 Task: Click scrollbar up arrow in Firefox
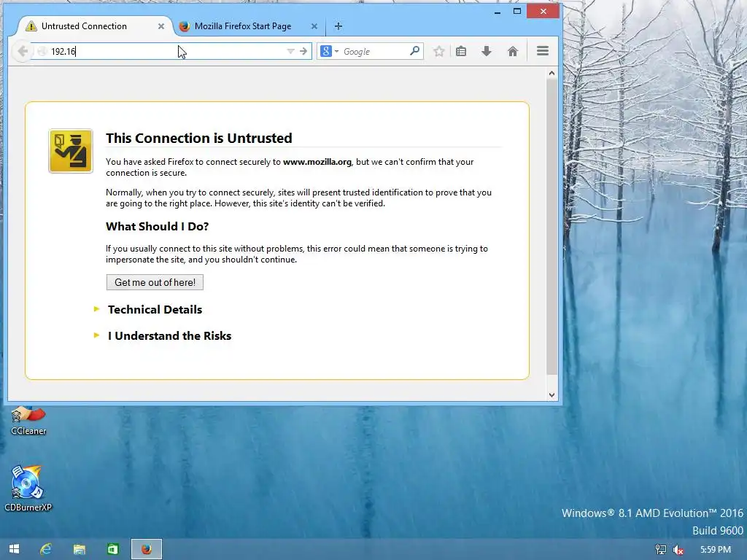(x=551, y=73)
